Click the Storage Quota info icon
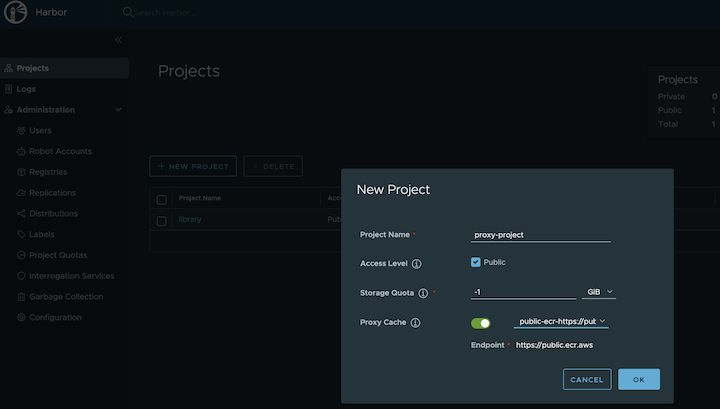Viewport: 720px width, 409px height. (423, 293)
